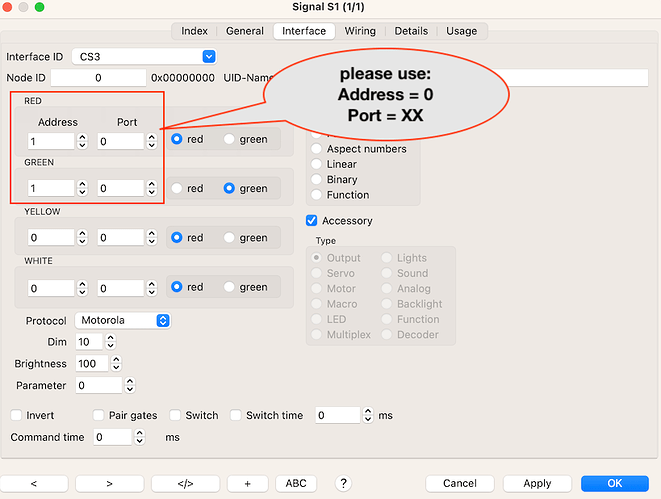Open the Details tab
Image resolution: width=661 pixels, height=499 pixels.
tap(410, 31)
